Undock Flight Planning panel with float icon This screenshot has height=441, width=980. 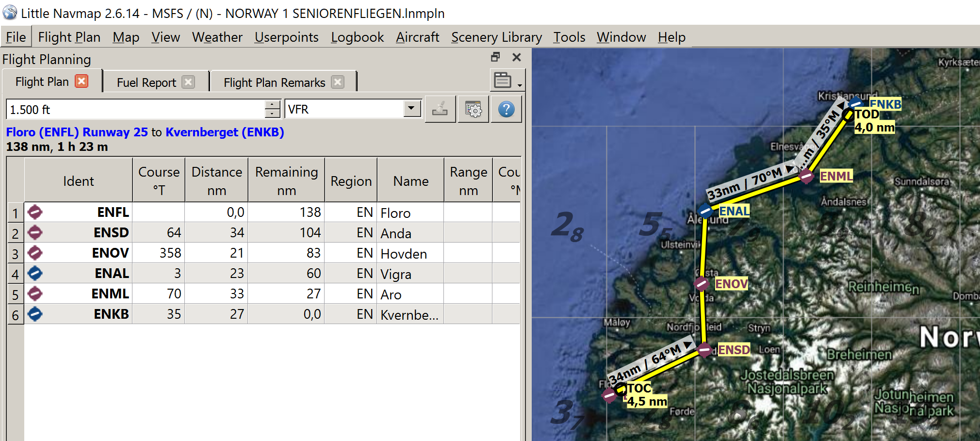tap(495, 57)
